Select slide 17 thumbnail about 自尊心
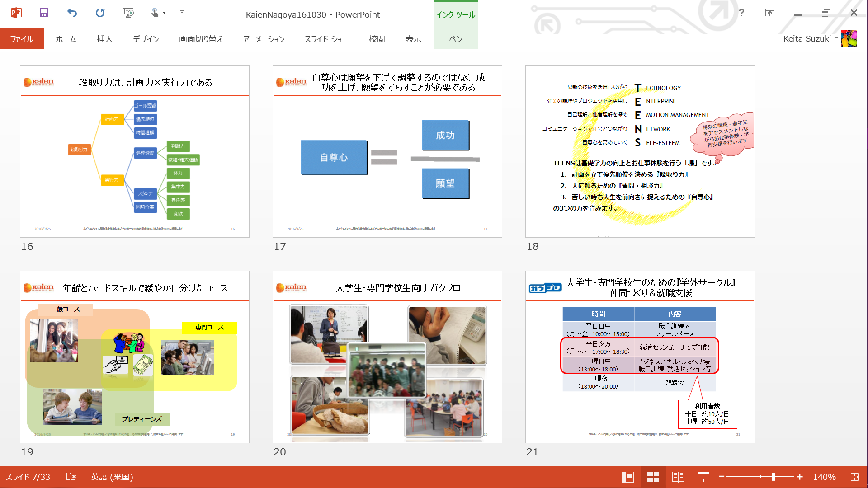Viewport: 868px width, 488px height. pyautogui.click(x=387, y=151)
